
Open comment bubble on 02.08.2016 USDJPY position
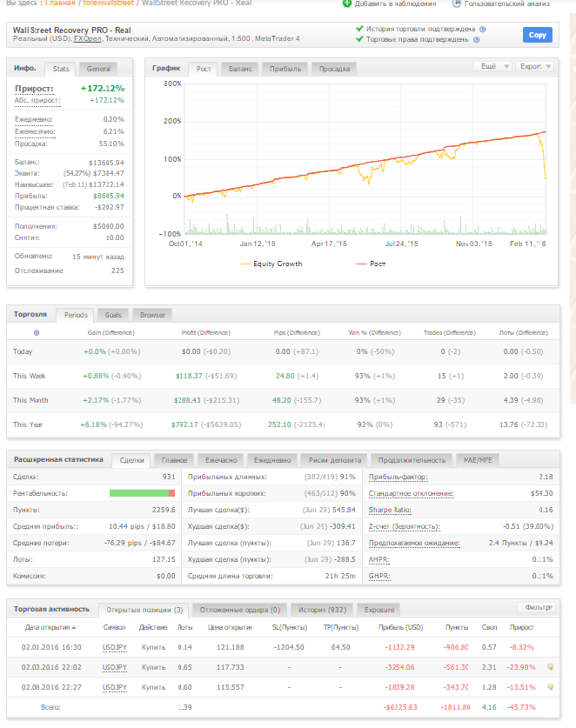pos(551,686)
